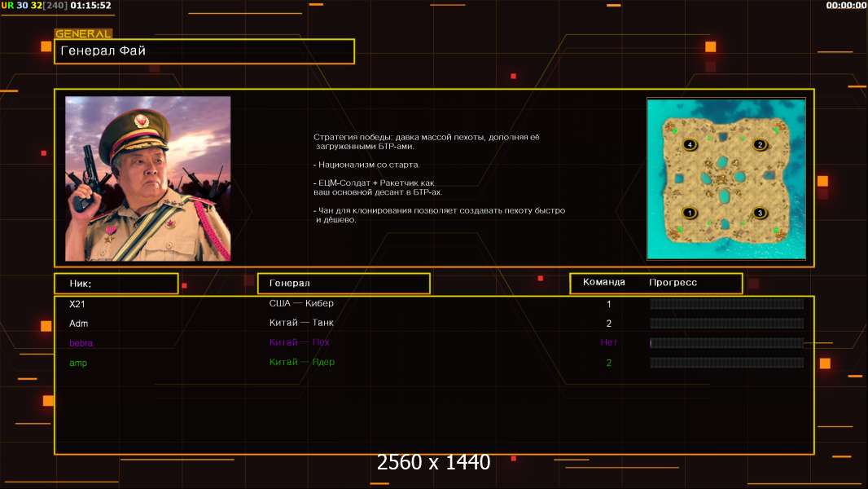Click start position 1 on the map
This screenshot has width=868, height=489.
coord(690,213)
